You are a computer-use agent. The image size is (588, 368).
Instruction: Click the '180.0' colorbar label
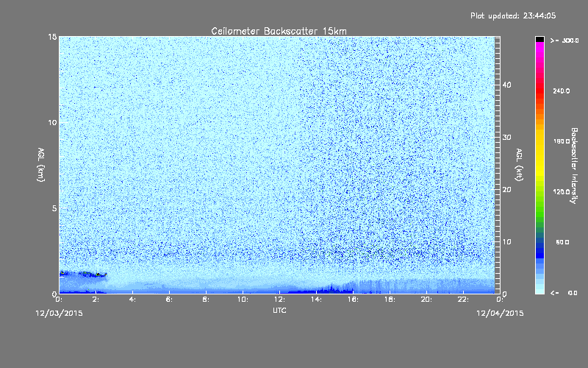pos(562,141)
